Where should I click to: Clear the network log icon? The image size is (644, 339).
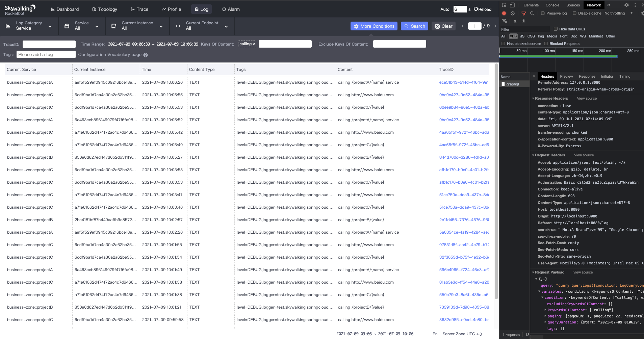[x=513, y=14]
